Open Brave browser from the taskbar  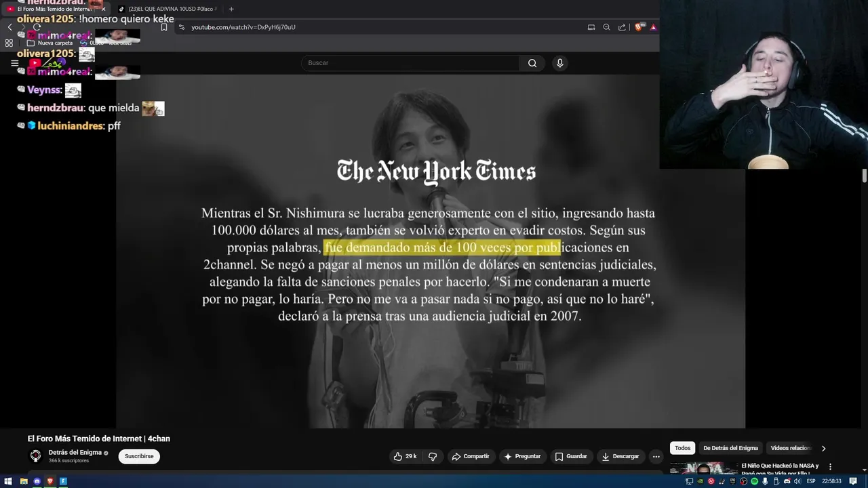coord(50,481)
